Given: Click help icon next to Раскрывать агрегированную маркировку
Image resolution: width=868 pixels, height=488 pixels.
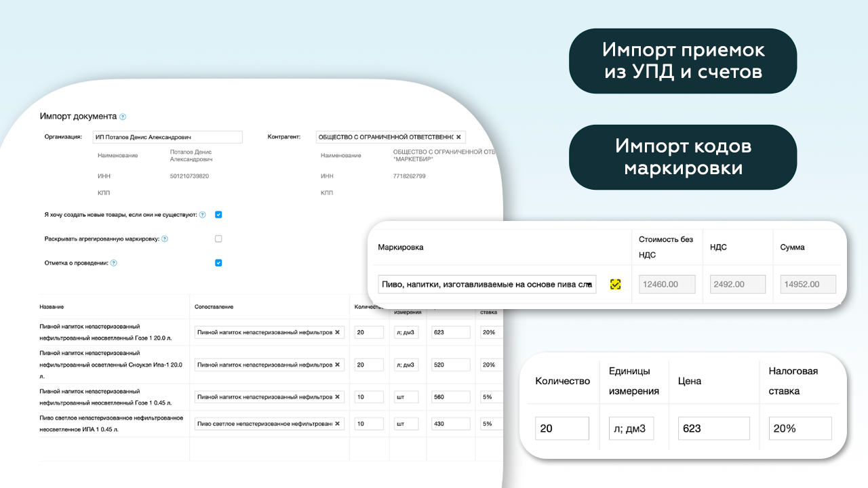Looking at the screenshot, I should tap(165, 239).
